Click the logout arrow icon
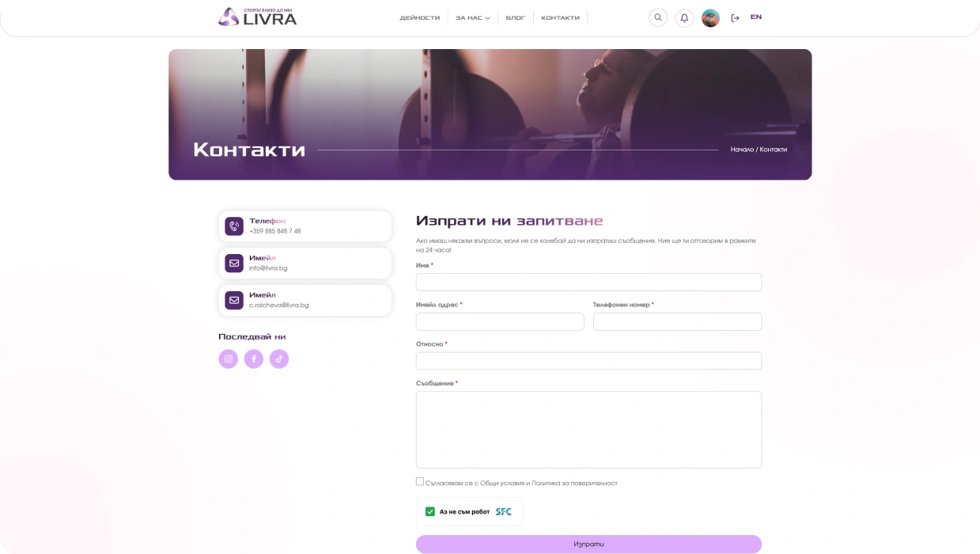Viewport: 980px width, 554px height. click(735, 18)
